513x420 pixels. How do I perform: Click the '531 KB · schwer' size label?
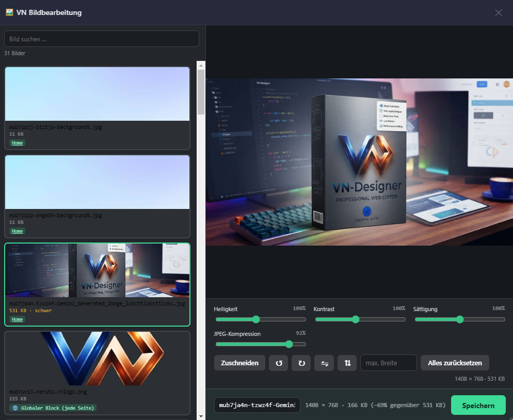click(30, 311)
